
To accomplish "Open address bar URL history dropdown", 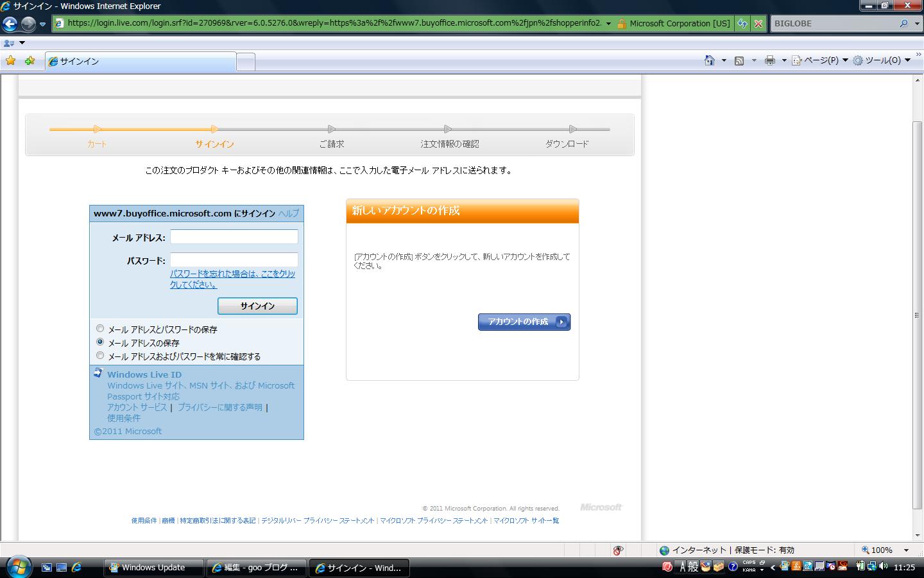I will click(x=608, y=24).
